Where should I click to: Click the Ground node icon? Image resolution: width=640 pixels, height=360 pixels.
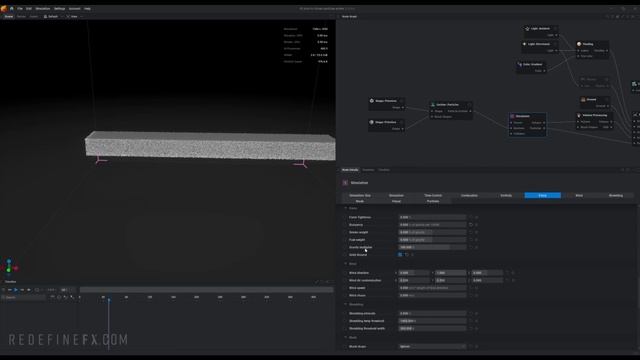click(583, 100)
